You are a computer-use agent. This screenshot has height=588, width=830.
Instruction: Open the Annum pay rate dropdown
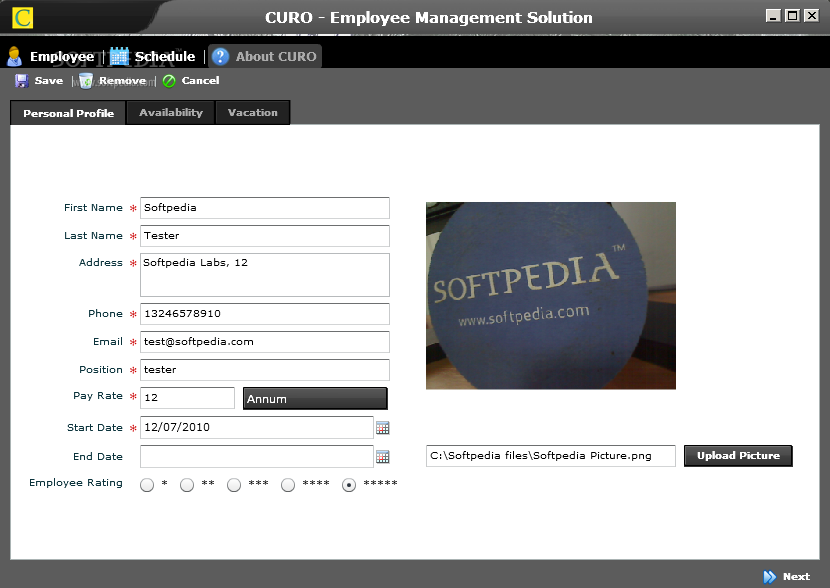(x=315, y=399)
